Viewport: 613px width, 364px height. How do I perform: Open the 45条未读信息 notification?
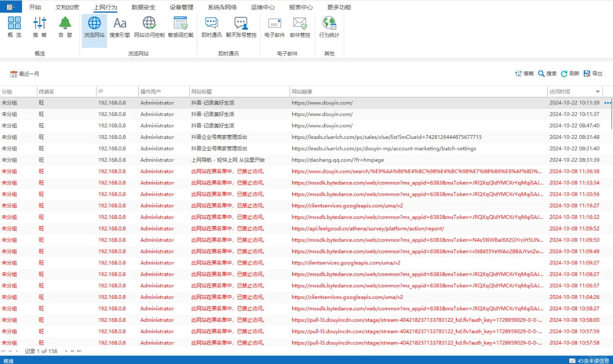pos(589,360)
